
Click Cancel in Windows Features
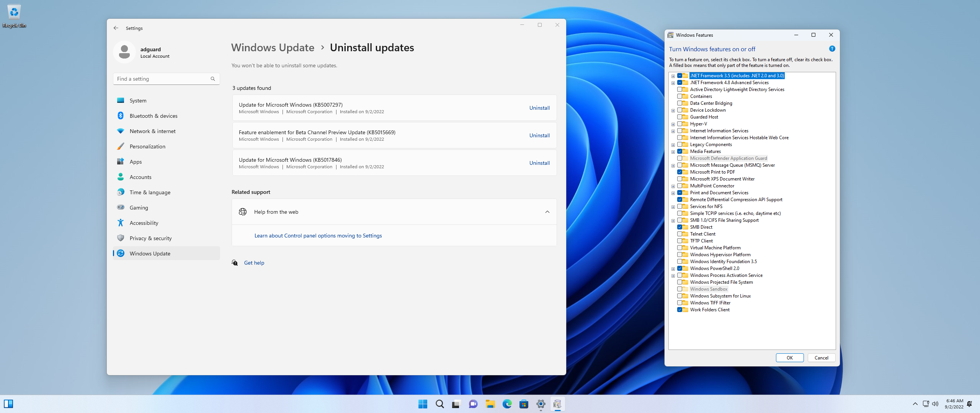821,358
